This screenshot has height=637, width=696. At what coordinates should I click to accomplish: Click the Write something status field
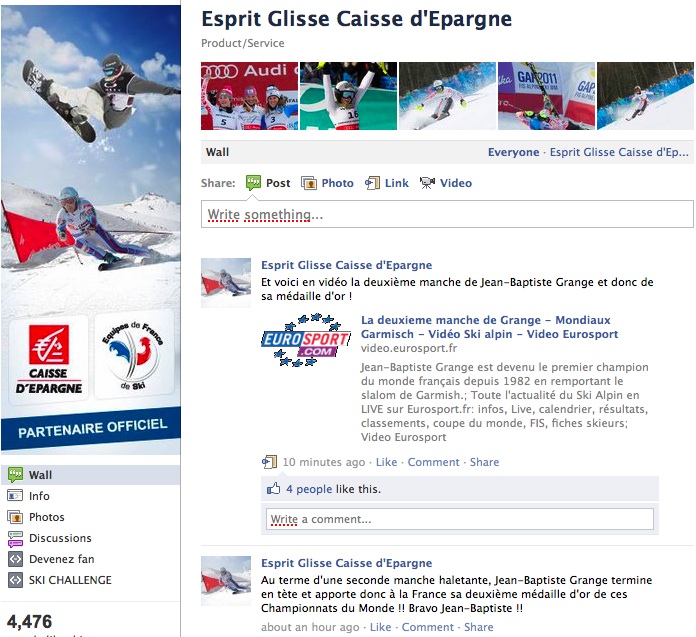pos(447,214)
